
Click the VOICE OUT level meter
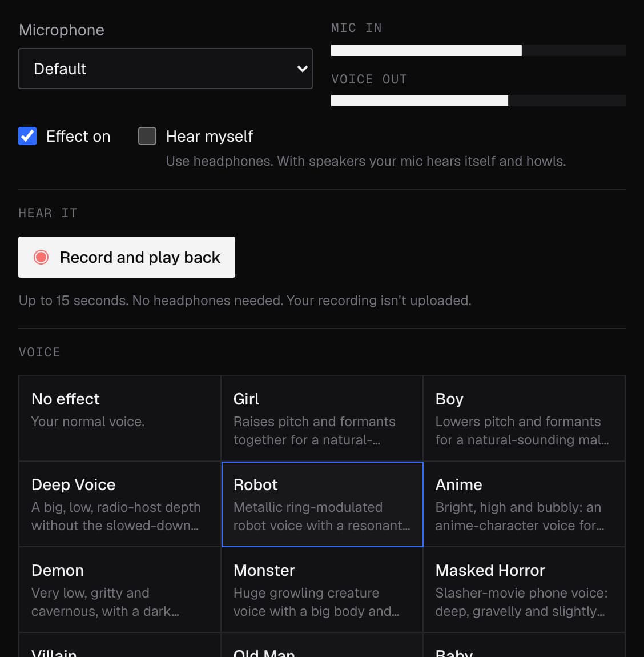[478, 101]
